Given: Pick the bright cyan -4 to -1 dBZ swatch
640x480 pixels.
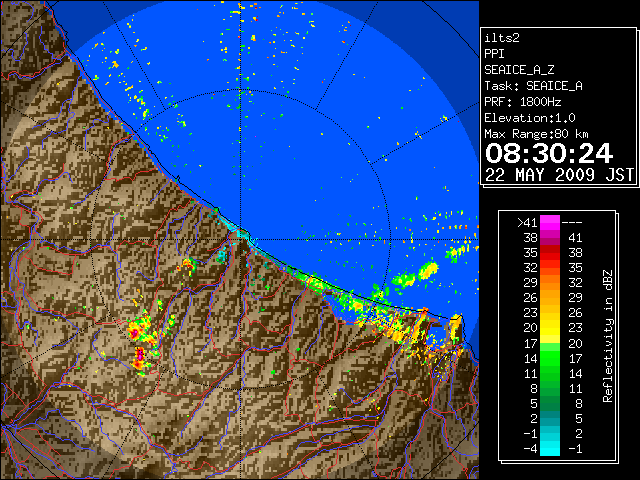Looking at the screenshot, I should (550, 449).
